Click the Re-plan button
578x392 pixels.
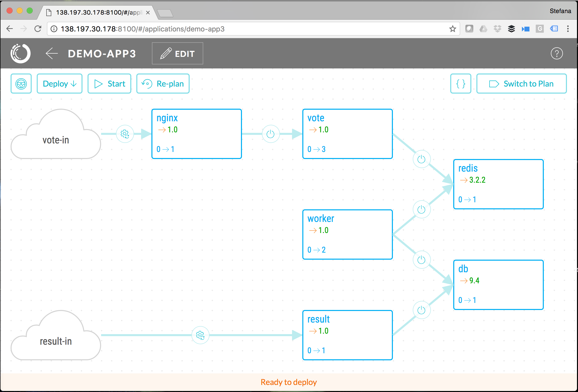pos(163,84)
